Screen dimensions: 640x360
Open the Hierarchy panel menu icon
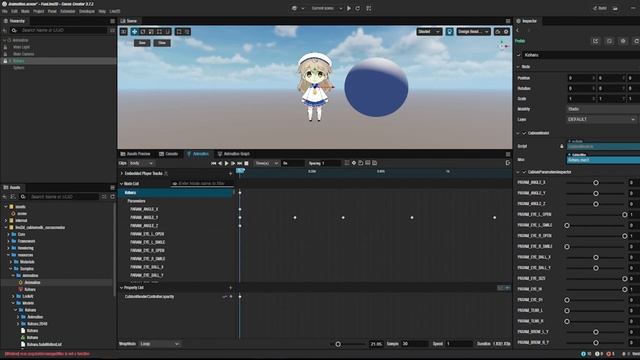point(113,21)
